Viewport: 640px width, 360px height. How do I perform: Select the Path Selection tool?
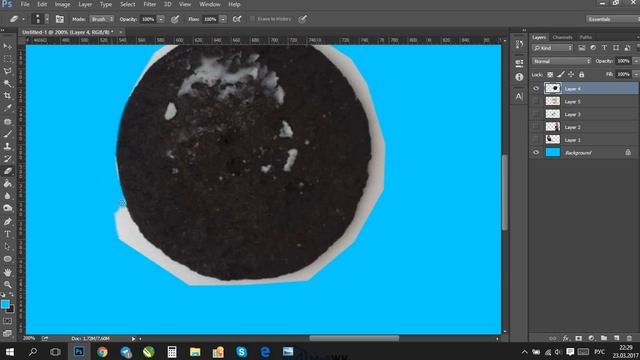coord(7,247)
